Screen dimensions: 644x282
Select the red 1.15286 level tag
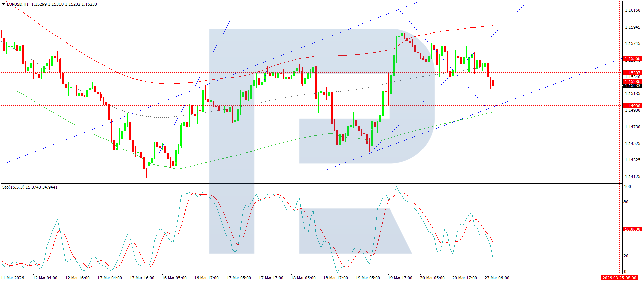(x=632, y=81)
